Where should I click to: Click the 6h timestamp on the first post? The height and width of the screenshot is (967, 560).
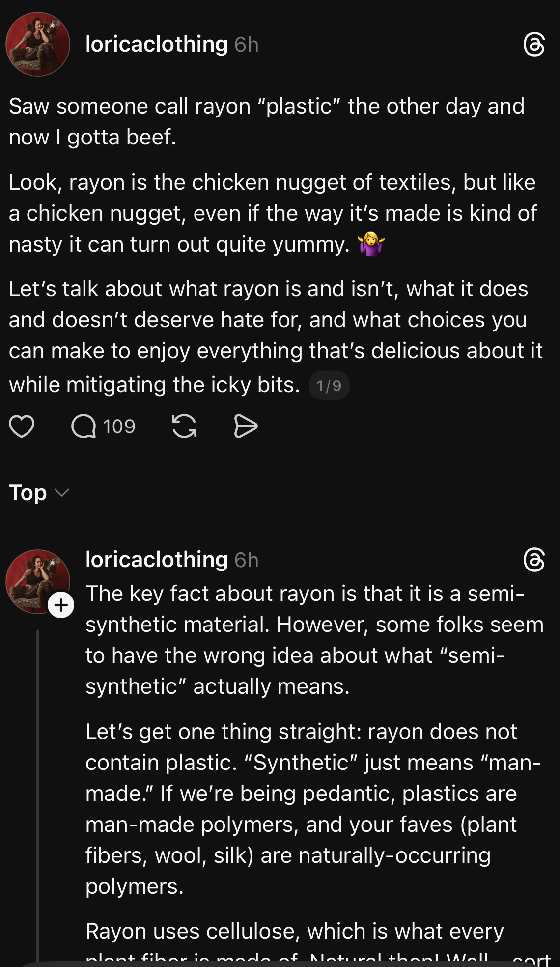(247, 45)
